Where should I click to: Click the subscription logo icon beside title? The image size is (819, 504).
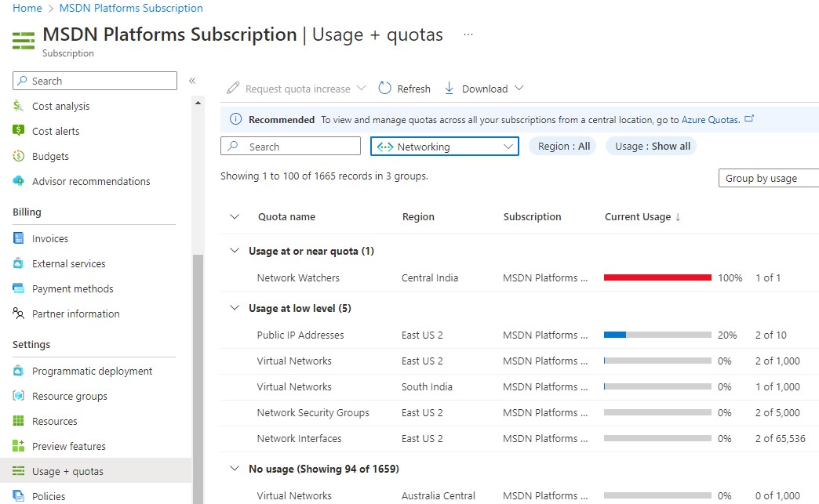click(x=24, y=41)
